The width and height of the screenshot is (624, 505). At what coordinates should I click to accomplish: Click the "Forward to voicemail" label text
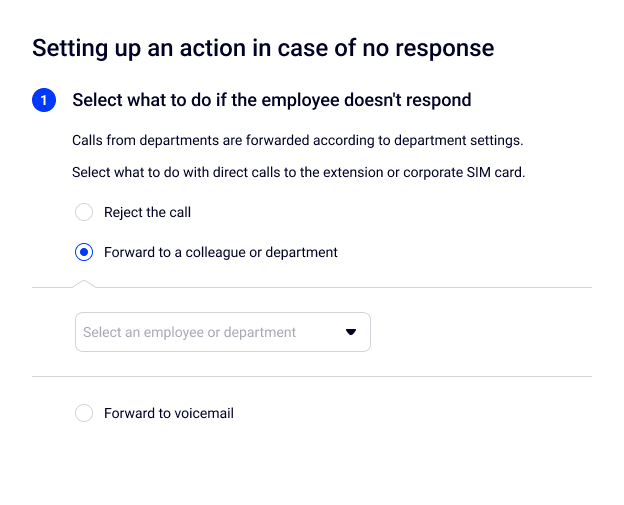169,413
